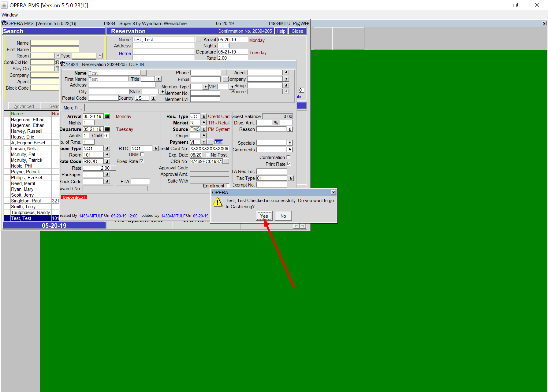Click Yes to go to Cashiering

click(264, 216)
